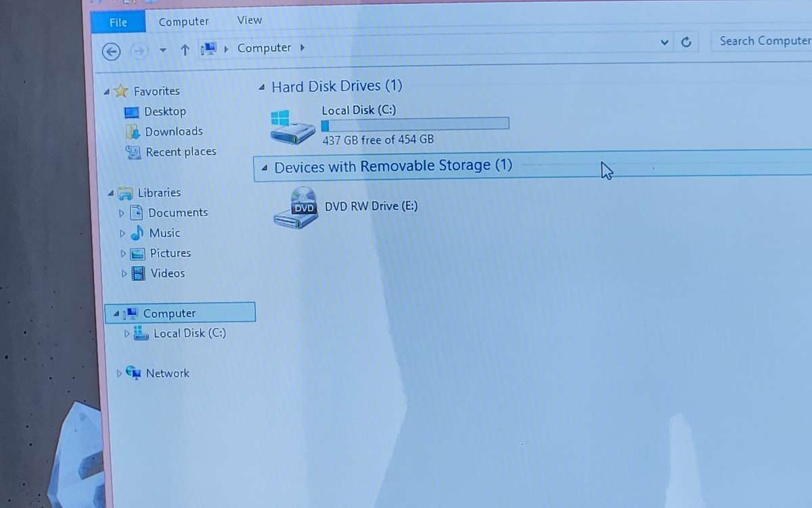Click the up one level arrow
812x508 pixels.
185,48
